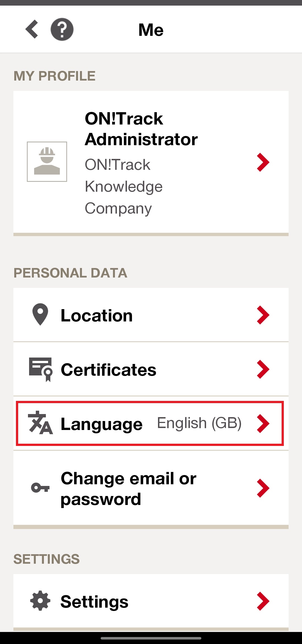Viewport: 302px width, 644px height.
Task: Open Certificates using its red chevron
Action: pos(263,369)
